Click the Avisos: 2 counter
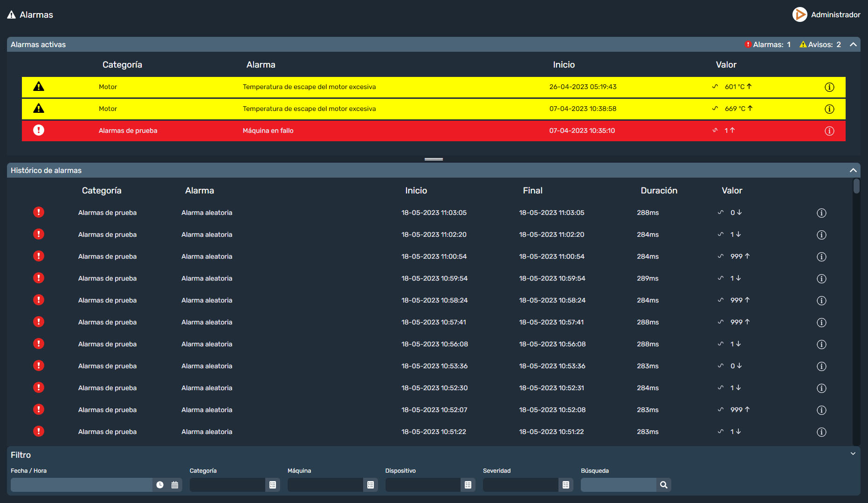This screenshot has width=868, height=503. coord(820,45)
